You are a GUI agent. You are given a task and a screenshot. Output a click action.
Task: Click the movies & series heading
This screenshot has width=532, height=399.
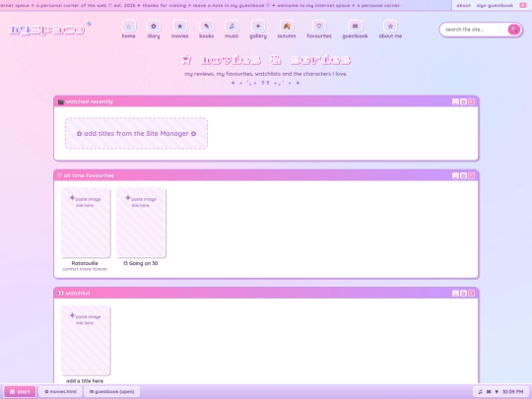click(266, 60)
